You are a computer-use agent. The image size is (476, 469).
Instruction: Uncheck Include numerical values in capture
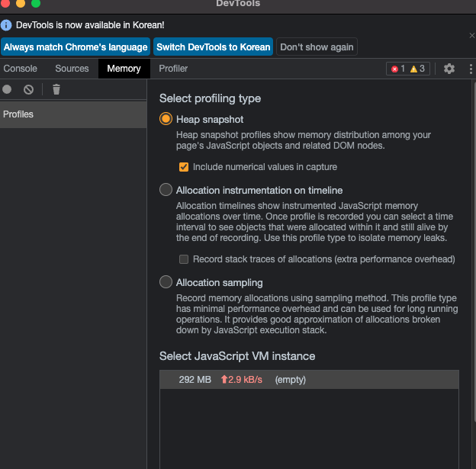tap(184, 167)
